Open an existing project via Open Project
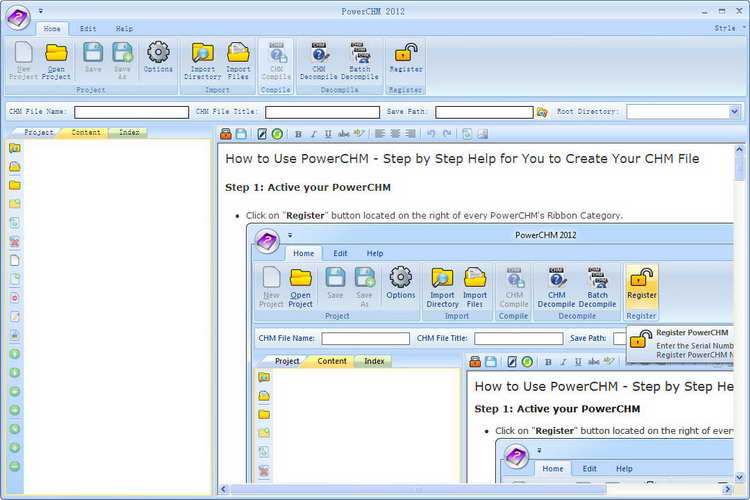Image resolution: width=750 pixels, height=500 pixels. 56,60
